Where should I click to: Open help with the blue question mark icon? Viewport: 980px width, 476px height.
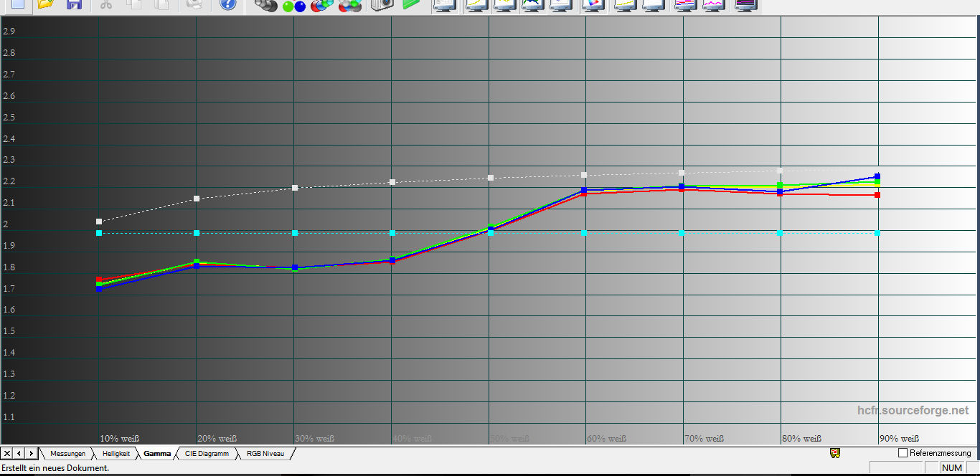227,4
